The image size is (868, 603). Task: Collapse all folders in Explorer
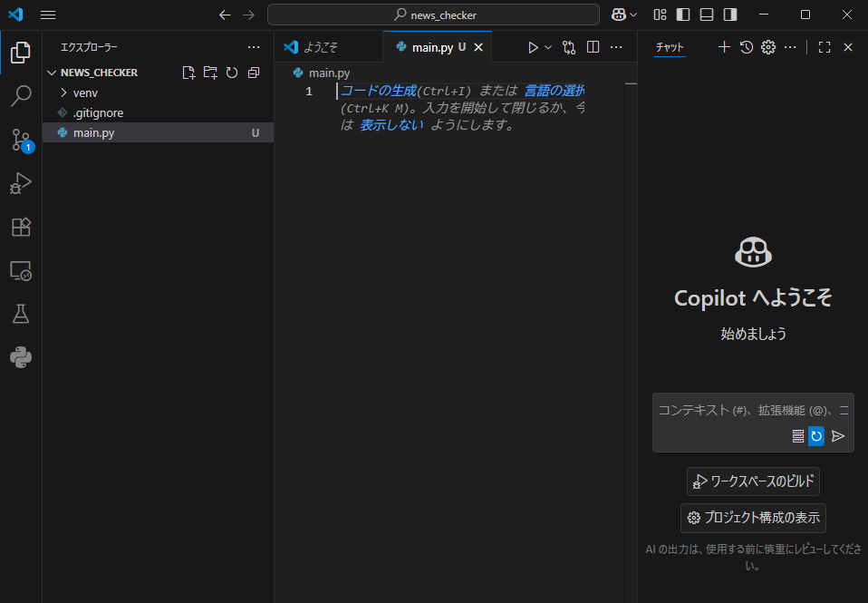[x=254, y=73]
